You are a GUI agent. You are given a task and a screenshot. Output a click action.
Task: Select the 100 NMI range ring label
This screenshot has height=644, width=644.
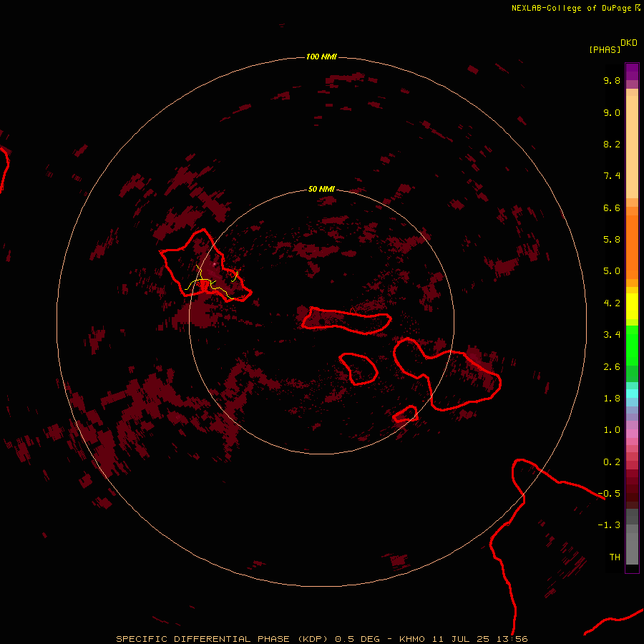(x=321, y=57)
